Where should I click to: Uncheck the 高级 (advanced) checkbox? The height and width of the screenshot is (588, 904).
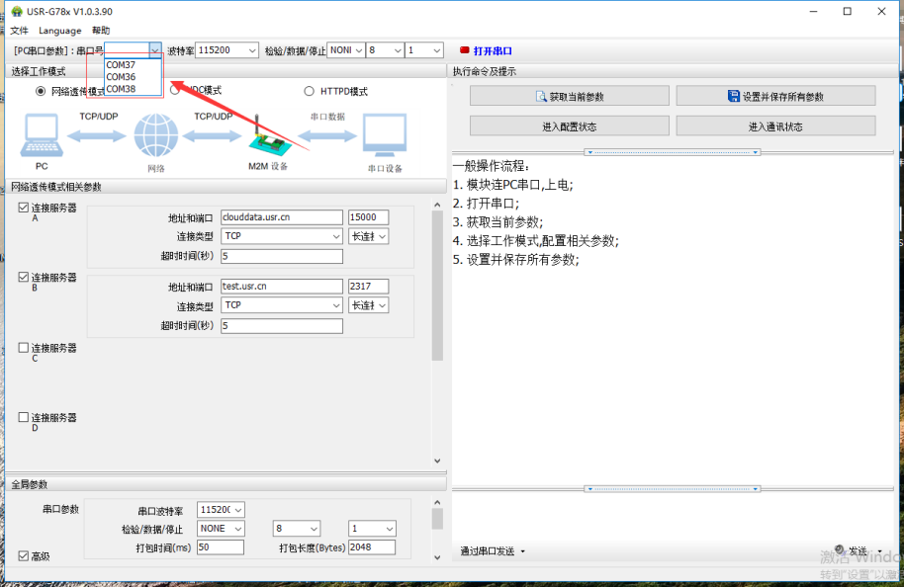coord(24,556)
